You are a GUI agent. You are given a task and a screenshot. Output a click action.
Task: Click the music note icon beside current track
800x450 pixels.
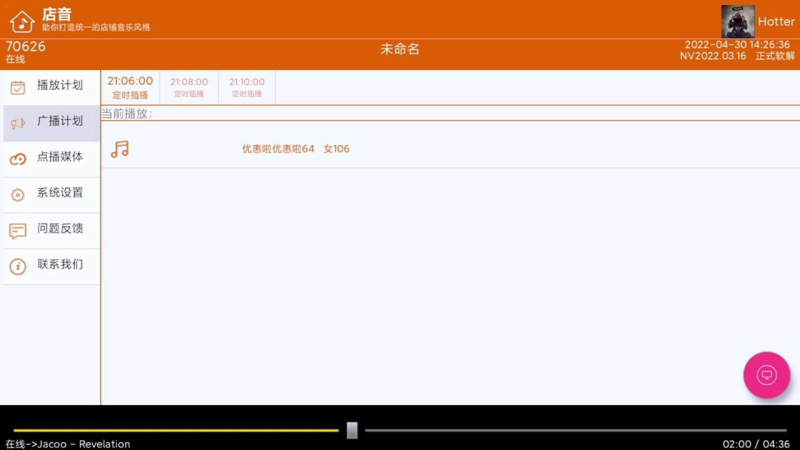pos(120,149)
